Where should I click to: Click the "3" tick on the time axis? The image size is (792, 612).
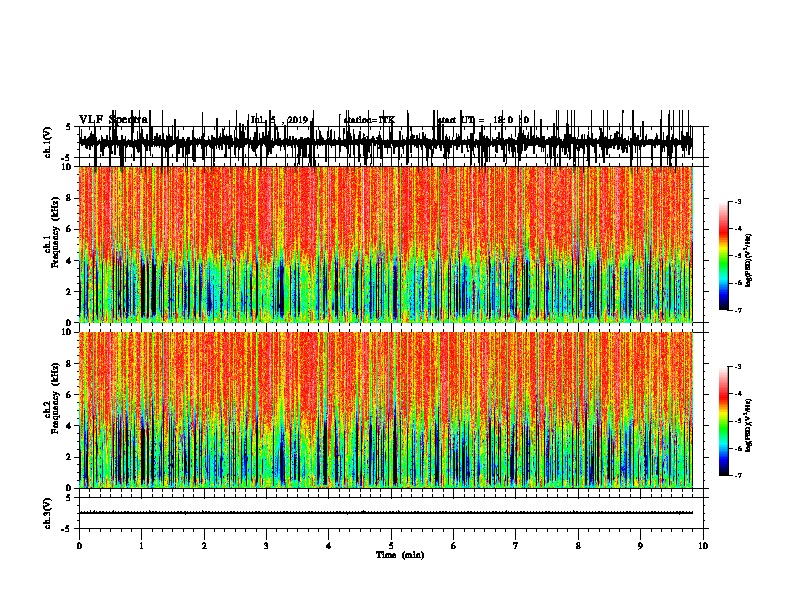click(x=266, y=546)
